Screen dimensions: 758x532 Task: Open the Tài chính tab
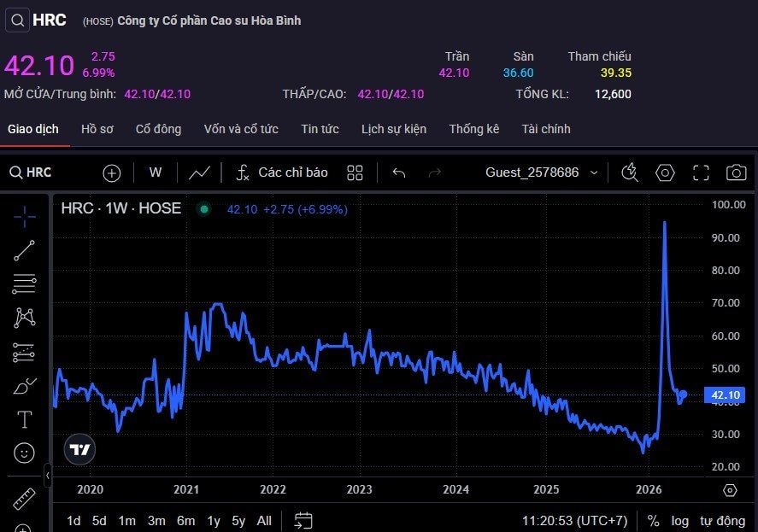(546, 129)
